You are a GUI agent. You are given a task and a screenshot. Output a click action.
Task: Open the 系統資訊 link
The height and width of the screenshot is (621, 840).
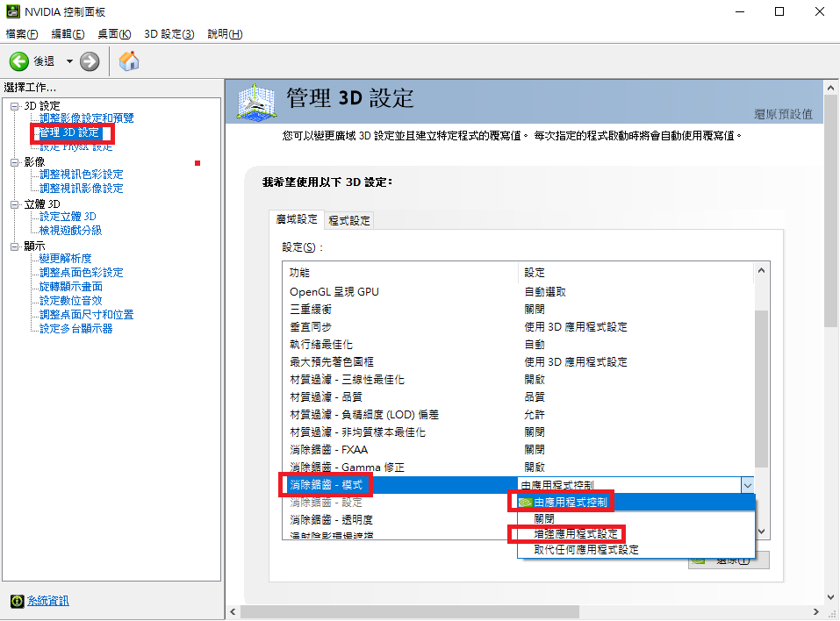48,601
